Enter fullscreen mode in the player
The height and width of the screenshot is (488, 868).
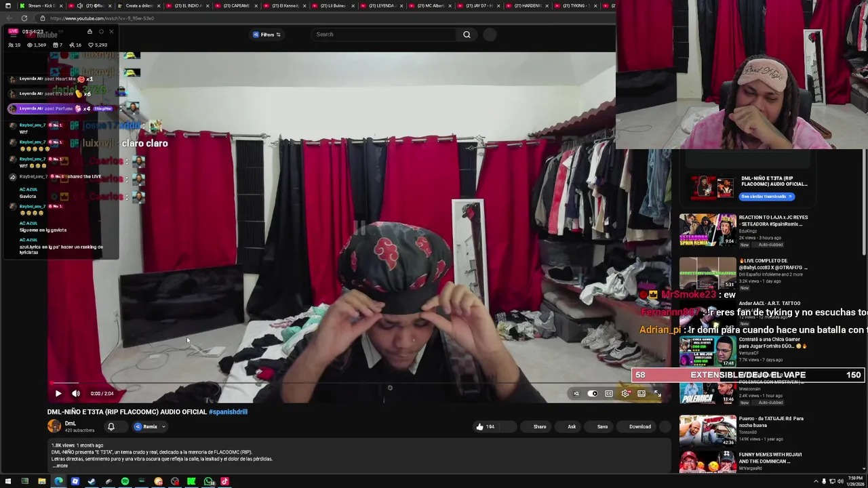click(657, 393)
